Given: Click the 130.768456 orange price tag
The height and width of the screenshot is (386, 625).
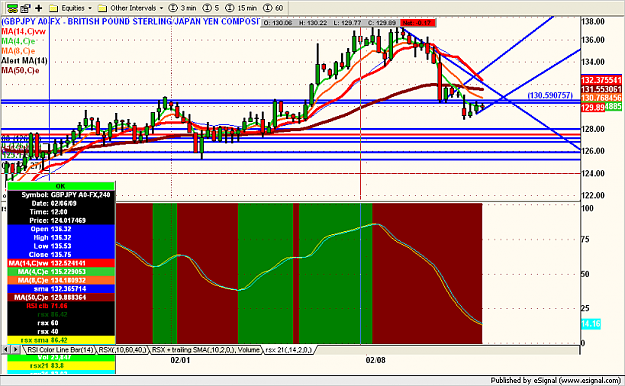Looking at the screenshot, I should tap(601, 98).
